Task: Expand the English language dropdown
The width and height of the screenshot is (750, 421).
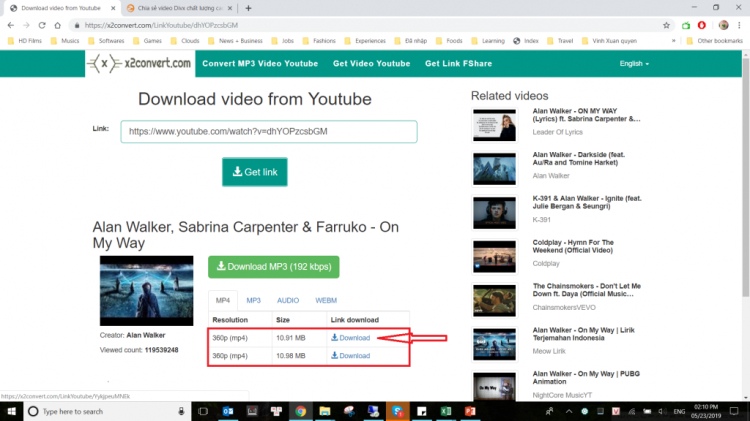Action: [634, 64]
